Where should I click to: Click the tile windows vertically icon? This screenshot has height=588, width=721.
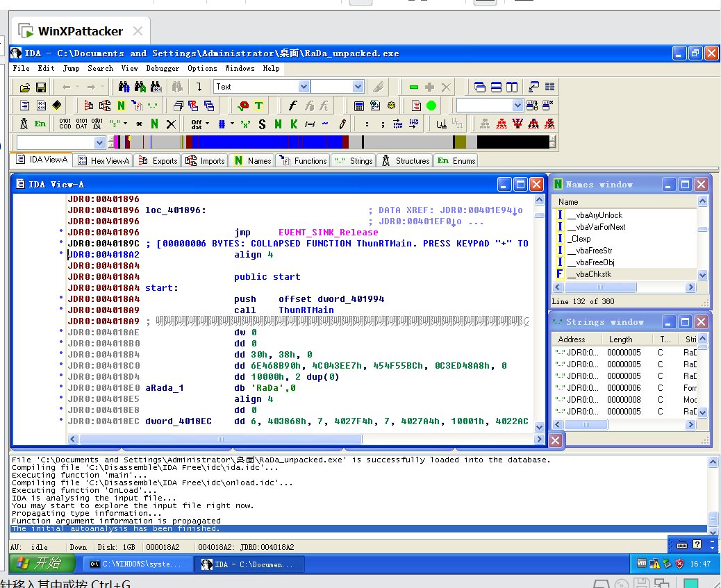pyautogui.click(x=512, y=87)
